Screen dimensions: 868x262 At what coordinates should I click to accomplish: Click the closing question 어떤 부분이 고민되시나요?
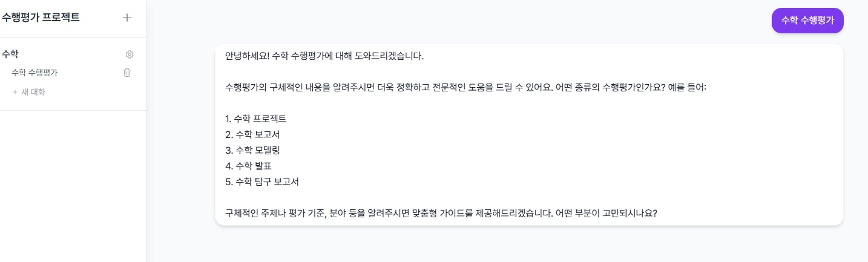(606, 213)
